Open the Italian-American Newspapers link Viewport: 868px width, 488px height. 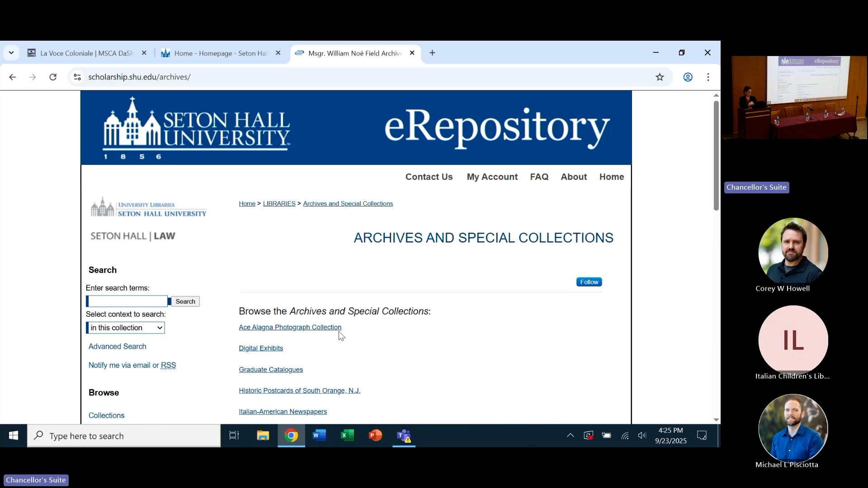283,412
